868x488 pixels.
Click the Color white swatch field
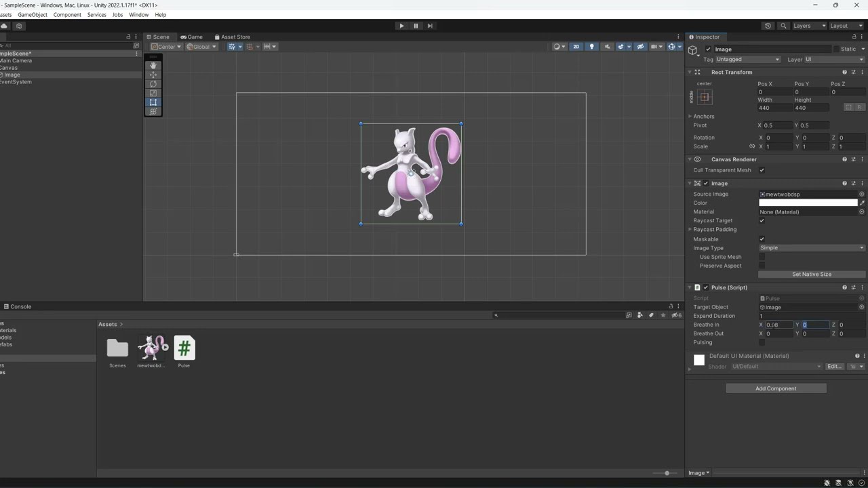pyautogui.click(x=808, y=203)
